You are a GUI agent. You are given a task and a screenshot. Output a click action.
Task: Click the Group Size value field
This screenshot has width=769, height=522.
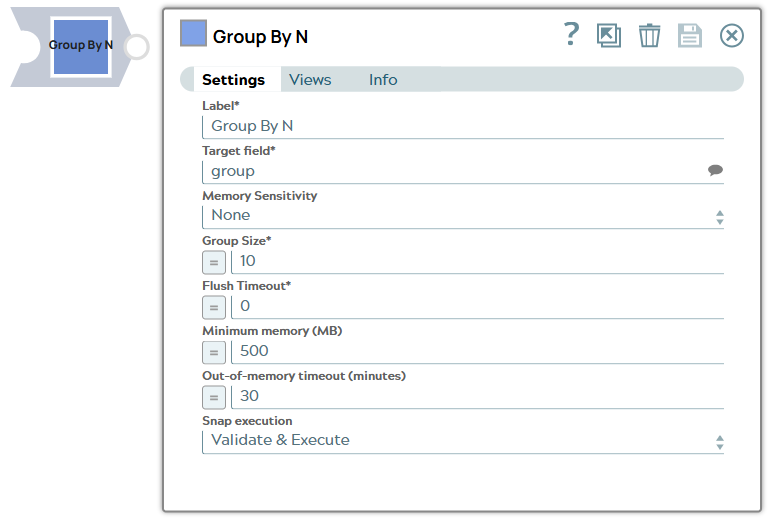click(476, 261)
